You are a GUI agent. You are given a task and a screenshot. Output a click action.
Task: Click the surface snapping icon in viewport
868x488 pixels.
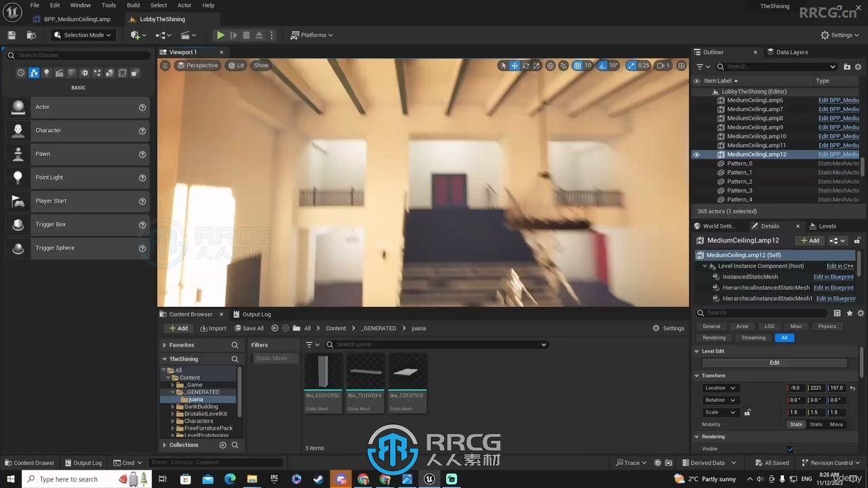(x=564, y=66)
